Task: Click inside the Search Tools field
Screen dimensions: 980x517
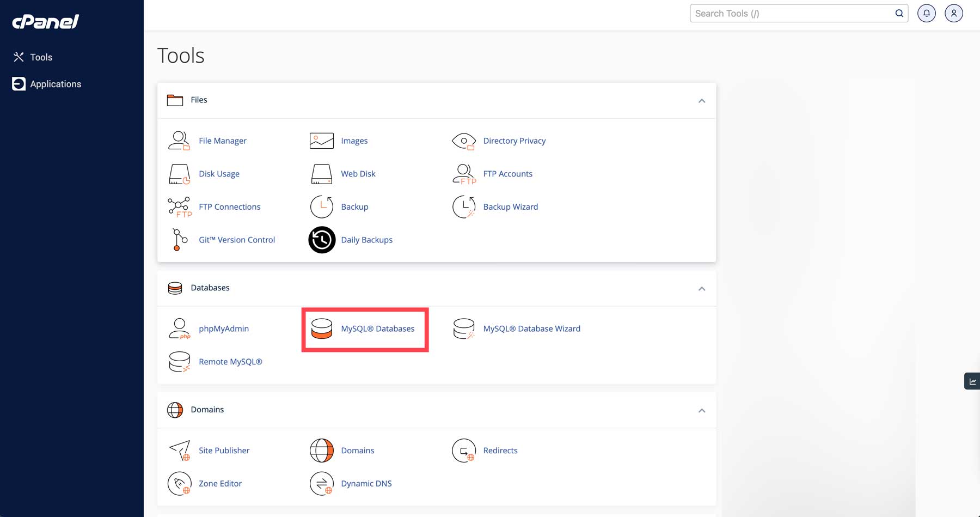Action: pos(789,13)
